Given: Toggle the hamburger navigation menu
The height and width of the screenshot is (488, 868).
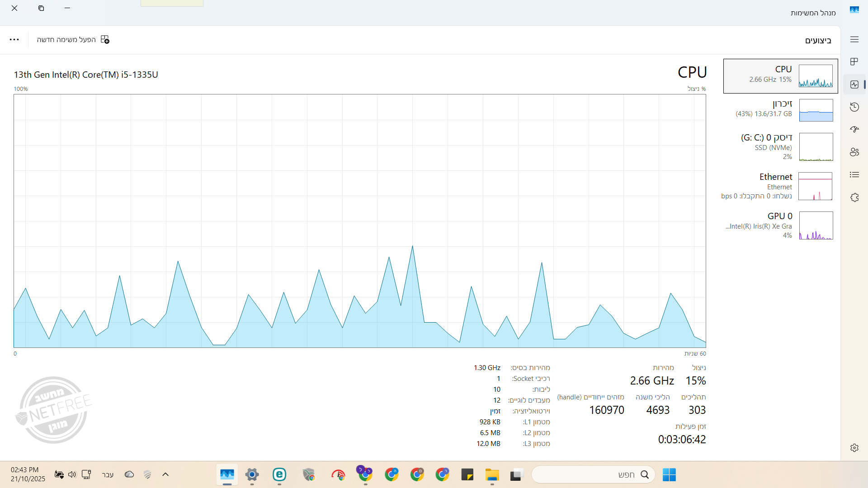Looking at the screenshot, I should [854, 40].
